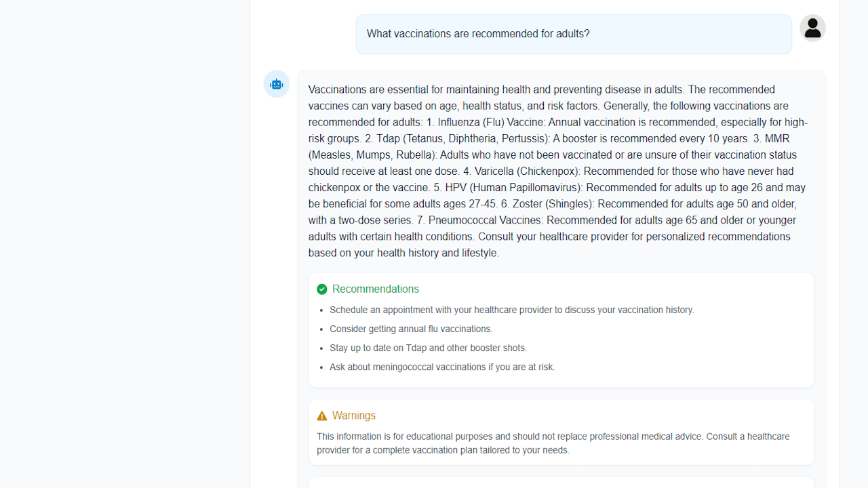868x488 pixels.
Task: Click the annual flu vaccinations bullet
Action: (x=411, y=329)
